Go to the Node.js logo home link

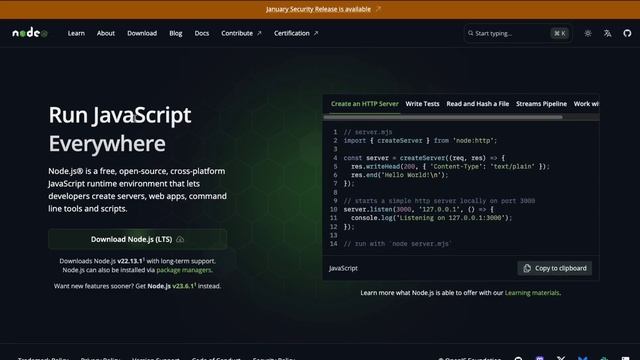click(x=30, y=33)
